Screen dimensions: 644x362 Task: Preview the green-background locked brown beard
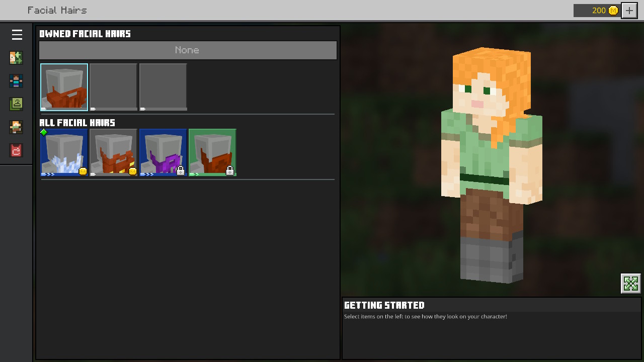[x=212, y=152]
